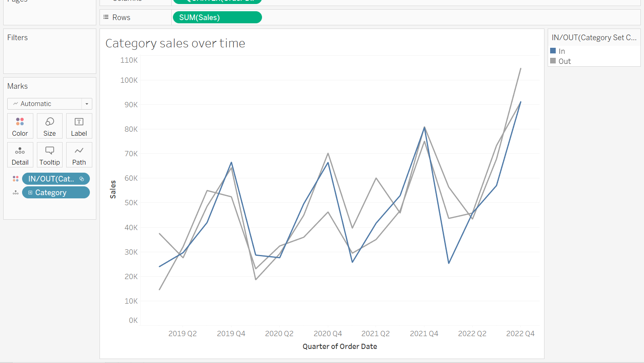This screenshot has width=644, height=363.
Task: Click the 2022 Q2 axis label
Action: (x=472, y=334)
